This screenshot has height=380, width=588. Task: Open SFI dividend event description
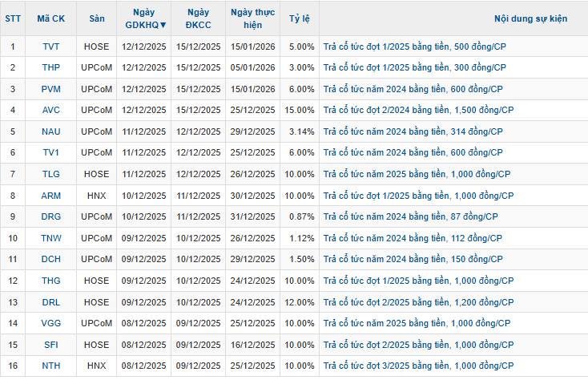[x=418, y=345]
